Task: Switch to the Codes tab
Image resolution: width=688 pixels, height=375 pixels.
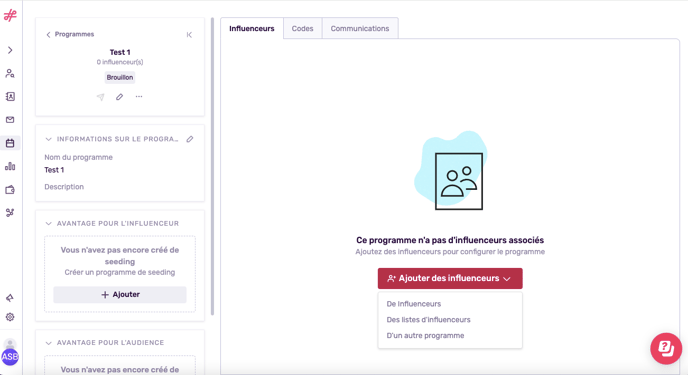Action: [302, 29]
